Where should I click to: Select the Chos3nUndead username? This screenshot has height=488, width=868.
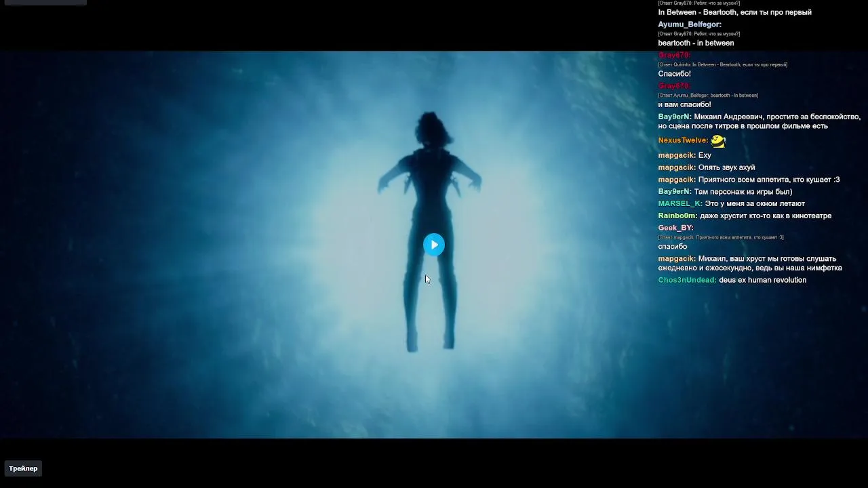point(687,280)
